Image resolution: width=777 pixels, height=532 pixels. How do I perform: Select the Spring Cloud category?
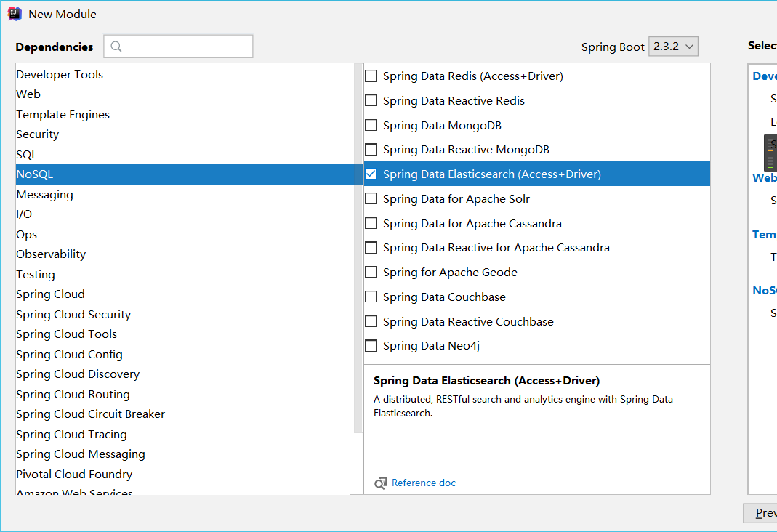[185, 294]
